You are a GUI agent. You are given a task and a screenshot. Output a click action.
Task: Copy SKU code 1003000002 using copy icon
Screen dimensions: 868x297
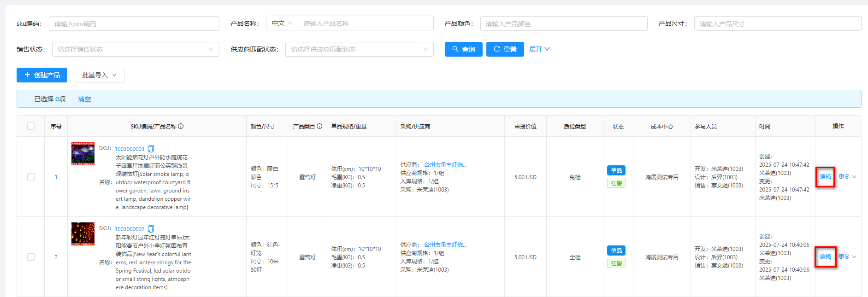(x=151, y=229)
